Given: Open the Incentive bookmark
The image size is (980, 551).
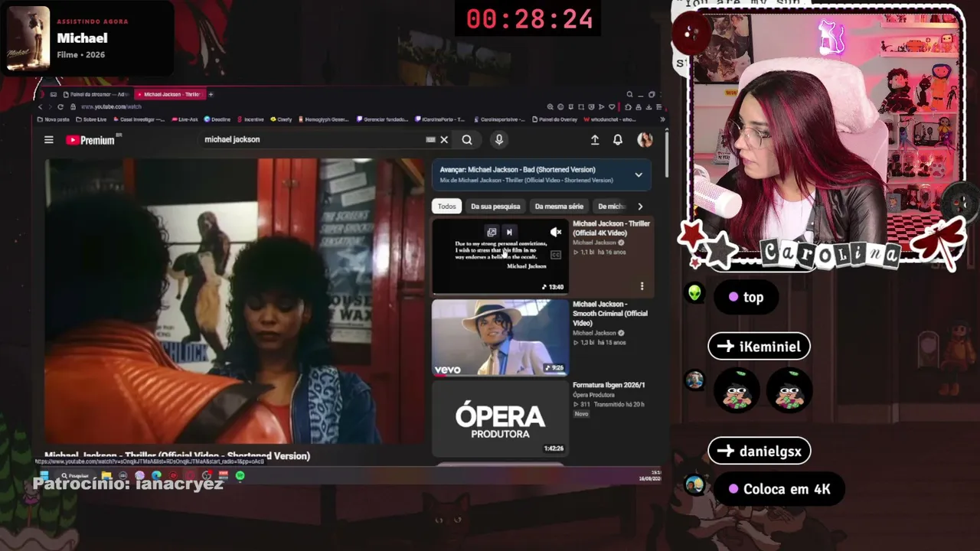Looking at the screenshot, I should (x=251, y=119).
